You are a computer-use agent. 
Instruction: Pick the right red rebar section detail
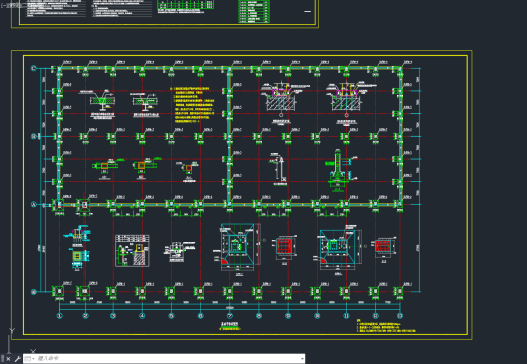tap(383, 247)
